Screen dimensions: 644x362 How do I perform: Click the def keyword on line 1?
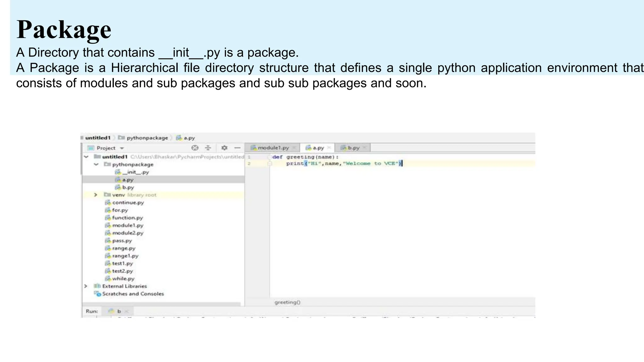(277, 157)
